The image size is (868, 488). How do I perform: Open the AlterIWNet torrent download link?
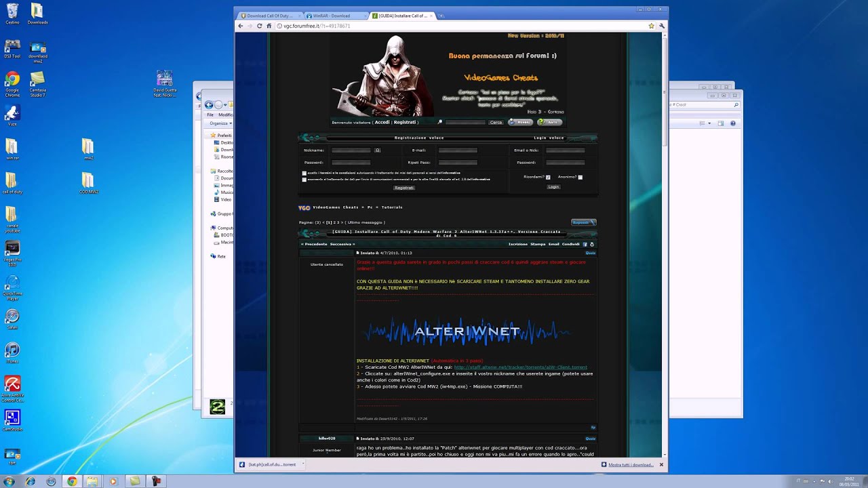521,367
